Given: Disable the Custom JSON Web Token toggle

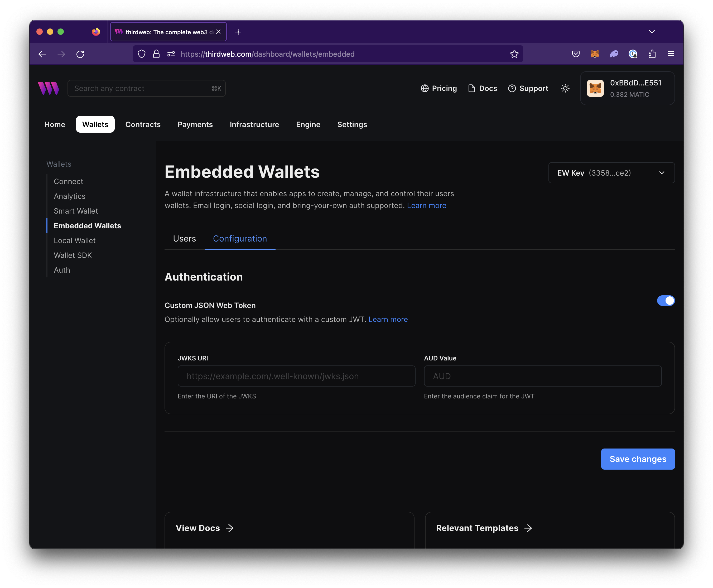Looking at the screenshot, I should click(x=666, y=300).
